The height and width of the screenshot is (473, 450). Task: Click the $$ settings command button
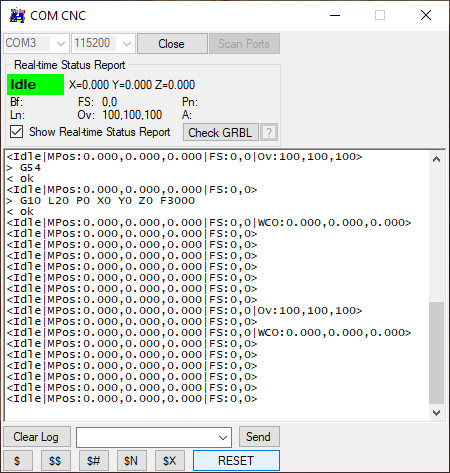(56, 461)
